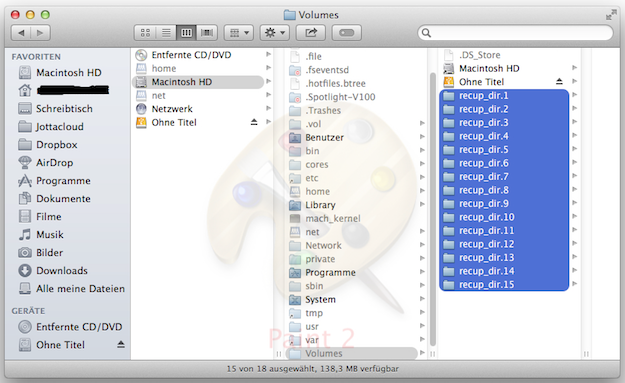Screen dimensions: 625x383
Task: Enter full screen with top-right arrows icon
Action: 611,15
